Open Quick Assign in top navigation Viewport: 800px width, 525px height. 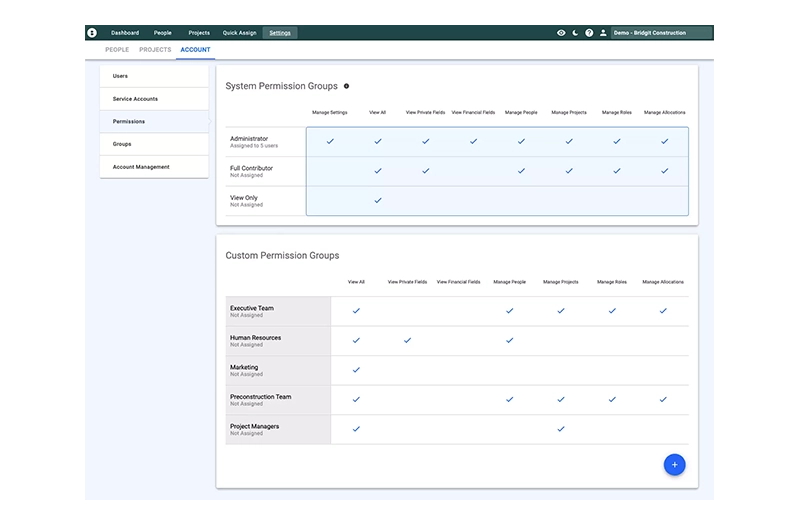[239, 33]
